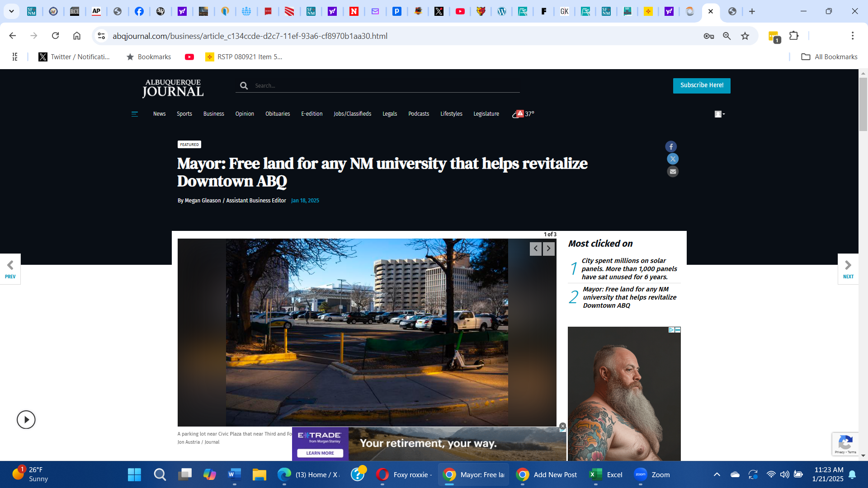Go to next photo in gallery
Image resolution: width=868 pixels, height=488 pixels.
point(548,249)
